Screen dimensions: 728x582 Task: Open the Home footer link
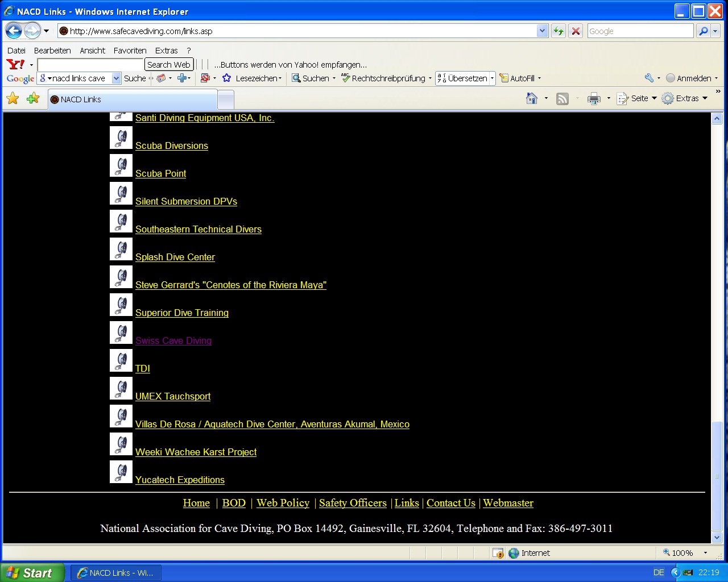pos(196,503)
